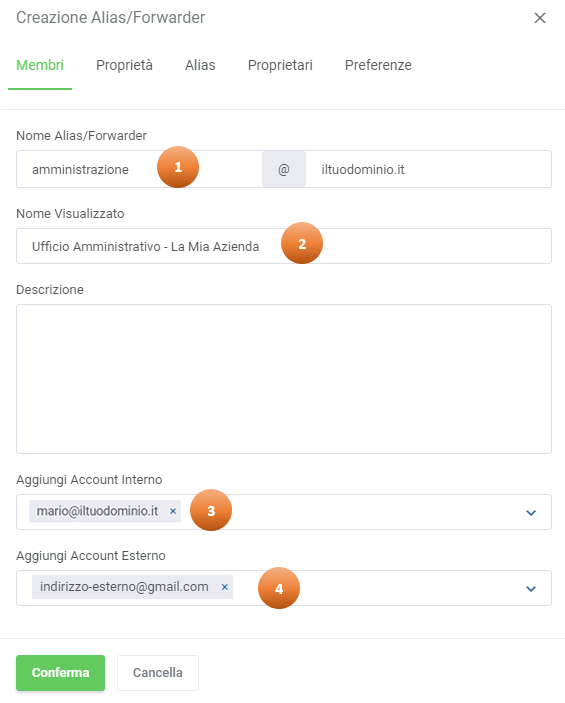Remove indirizzo-esterno@gmail.com tag
This screenshot has width=565, height=703.
(x=225, y=587)
